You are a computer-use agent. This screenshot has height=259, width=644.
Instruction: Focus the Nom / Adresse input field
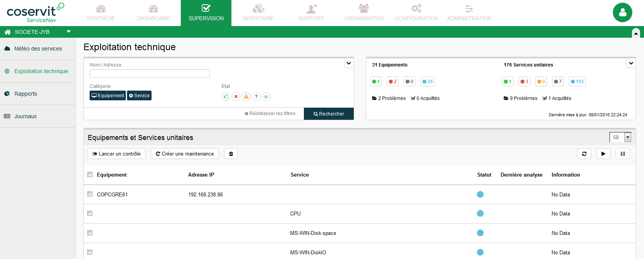[150, 73]
